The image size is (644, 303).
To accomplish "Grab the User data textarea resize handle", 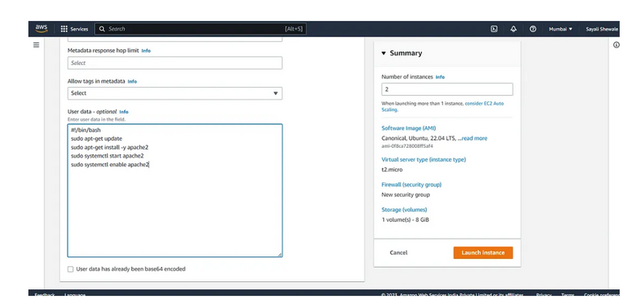I will click(x=279, y=255).
